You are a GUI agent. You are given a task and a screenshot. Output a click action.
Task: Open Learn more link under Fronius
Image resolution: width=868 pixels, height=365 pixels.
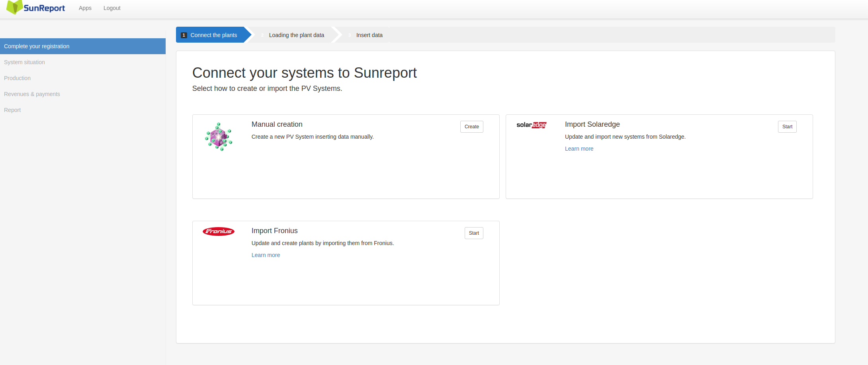point(266,255)
